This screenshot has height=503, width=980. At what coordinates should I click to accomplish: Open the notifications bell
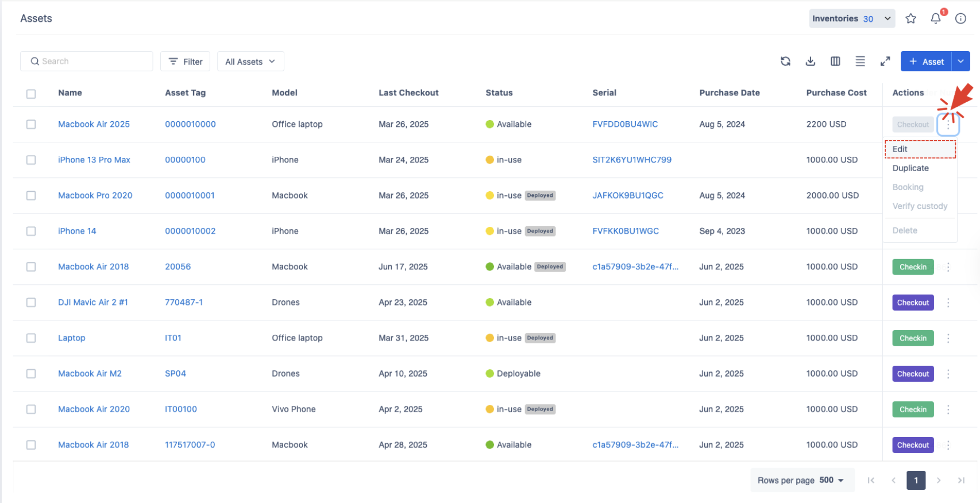point(936,19)
